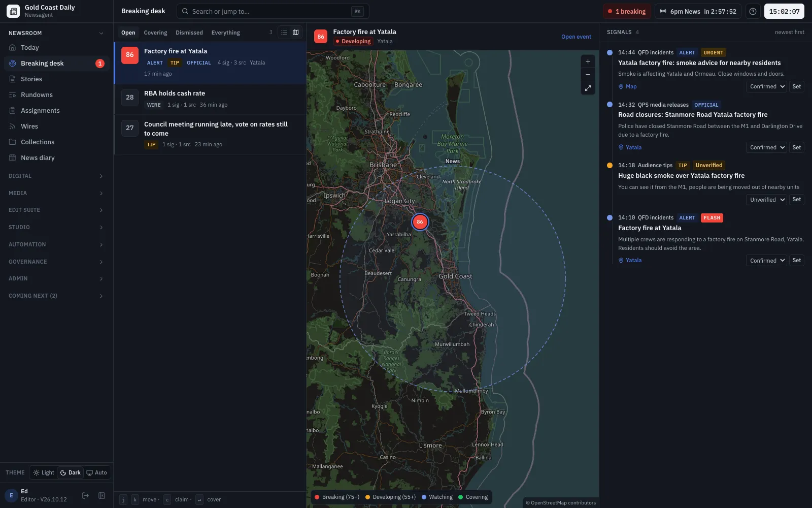The image size is (812, 508).
Task: Expand map to fullscreen
Action: 588,88
